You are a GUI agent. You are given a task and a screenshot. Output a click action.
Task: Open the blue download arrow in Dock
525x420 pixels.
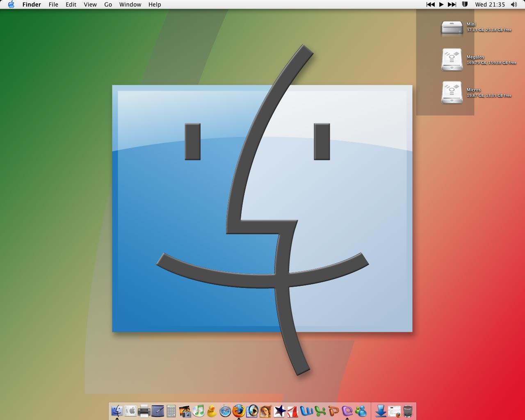(x=381, y=411)
